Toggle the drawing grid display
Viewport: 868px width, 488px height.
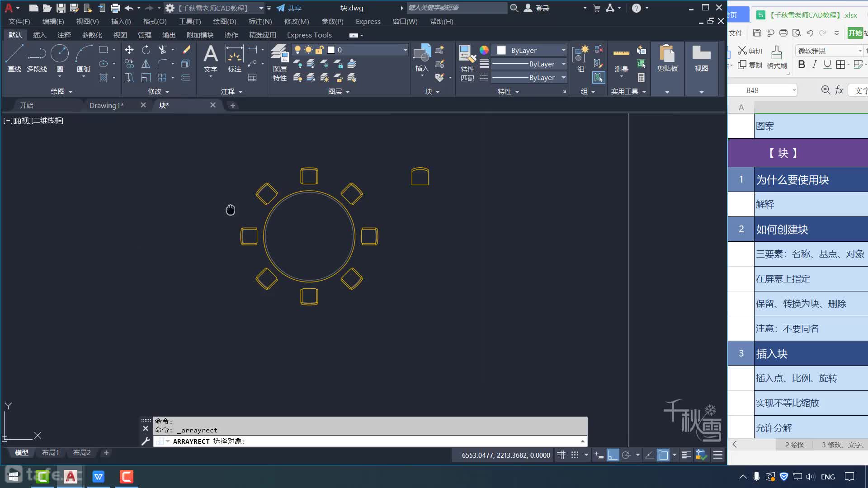(561, 455)
